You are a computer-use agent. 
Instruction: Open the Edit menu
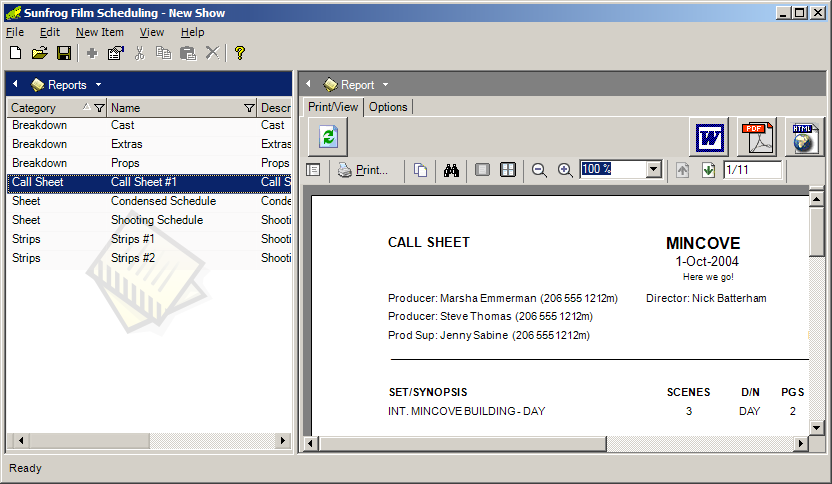pos(50,32)
